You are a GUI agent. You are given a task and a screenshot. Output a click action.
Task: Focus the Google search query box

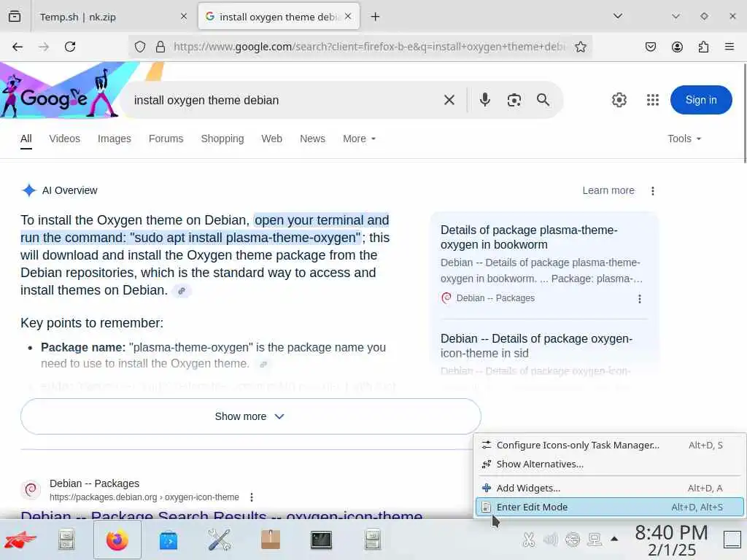[x=281, y=100]
